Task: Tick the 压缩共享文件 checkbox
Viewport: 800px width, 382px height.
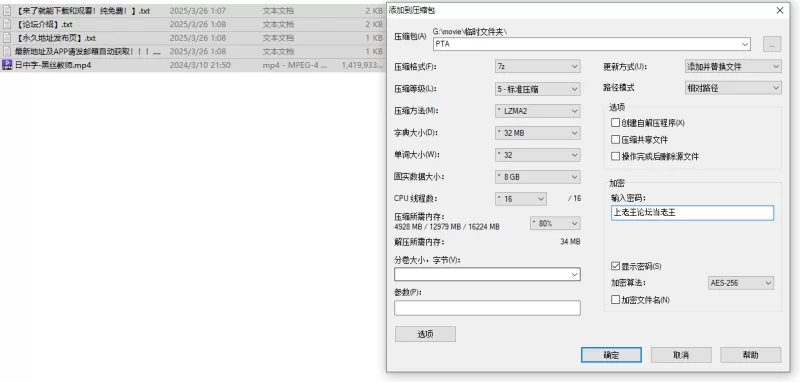Action: 615,140
